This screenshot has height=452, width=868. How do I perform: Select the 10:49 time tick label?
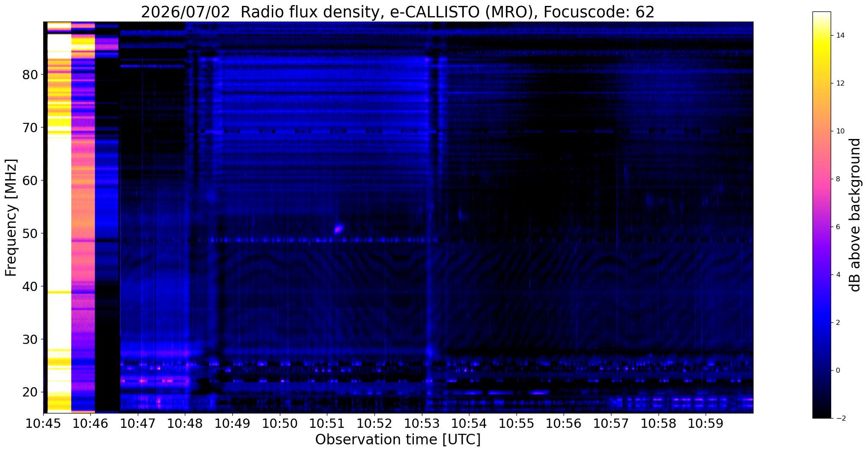232,423
